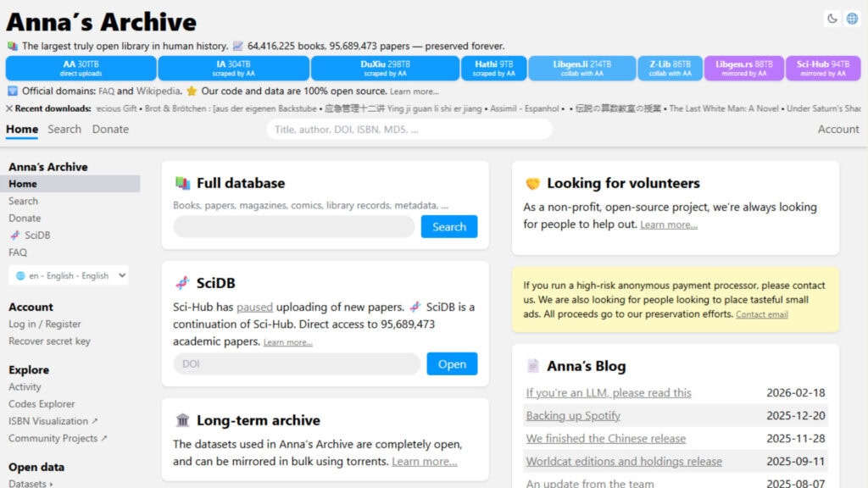868x488 pixels.
Task: Click 'Assimil - Espanhol' in recent downloads
Action: (524, 108)
